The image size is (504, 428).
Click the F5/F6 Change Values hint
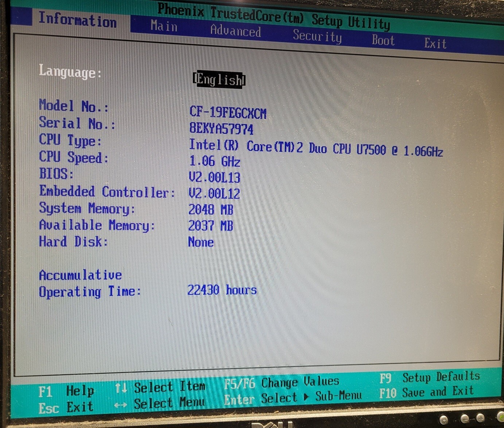(281, 382)
